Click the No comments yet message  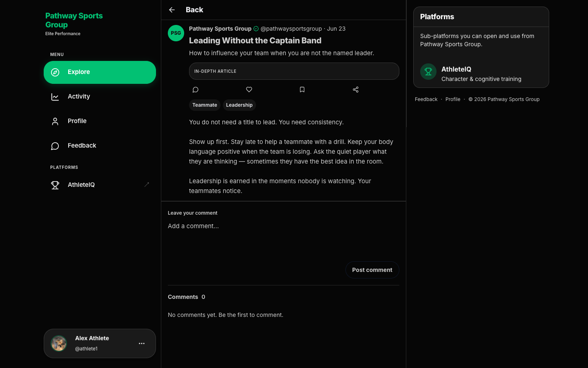pyautogui.click(x=225, y=315)
